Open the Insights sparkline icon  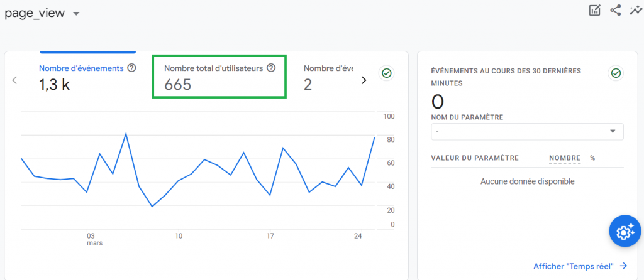coord(635,11)
